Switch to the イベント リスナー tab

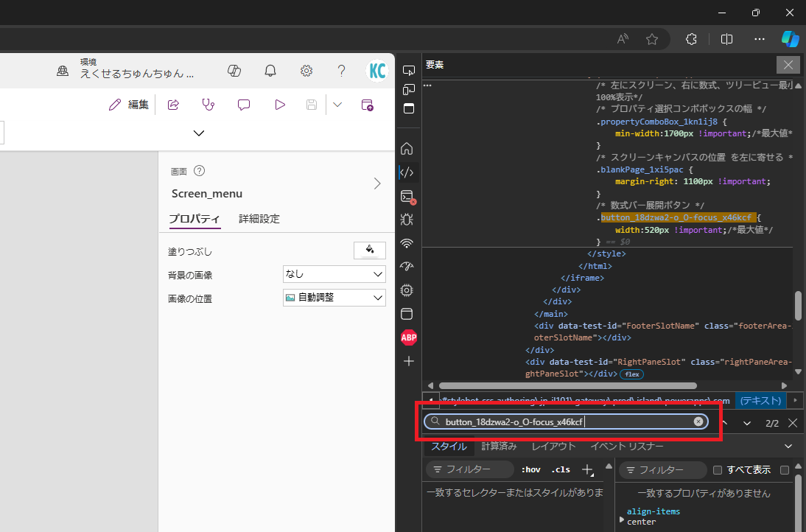click(x=627, y=447)
